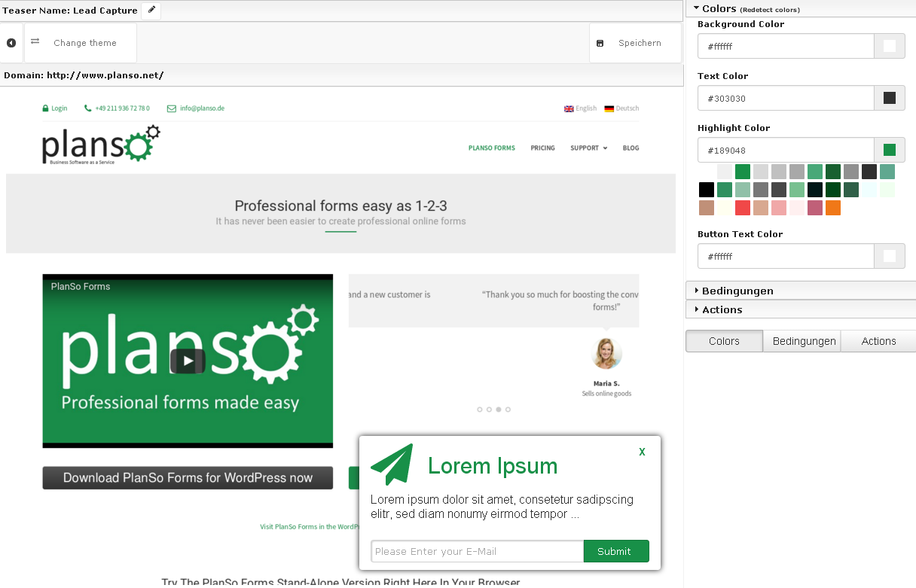Open the Background Color picker swatch
Screen dimensions: 916x588
(x=890, y=46)
